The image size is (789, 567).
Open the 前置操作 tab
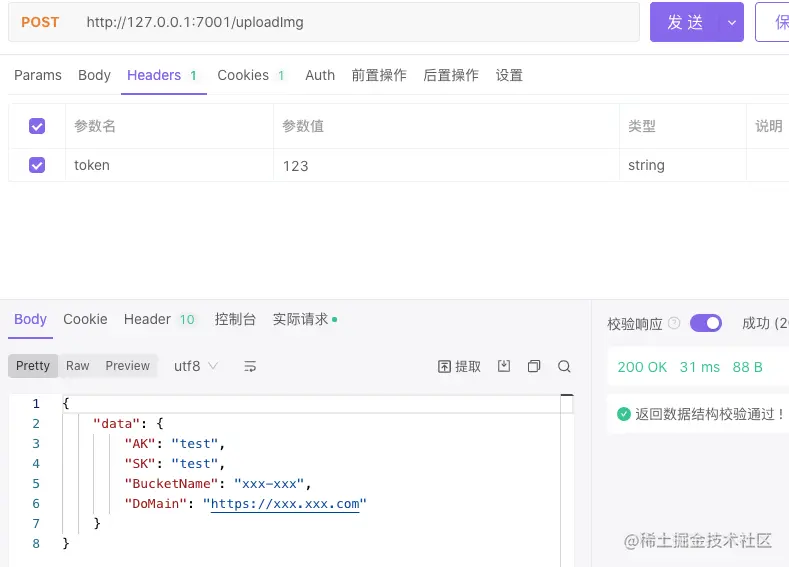(x=379, y=75)
